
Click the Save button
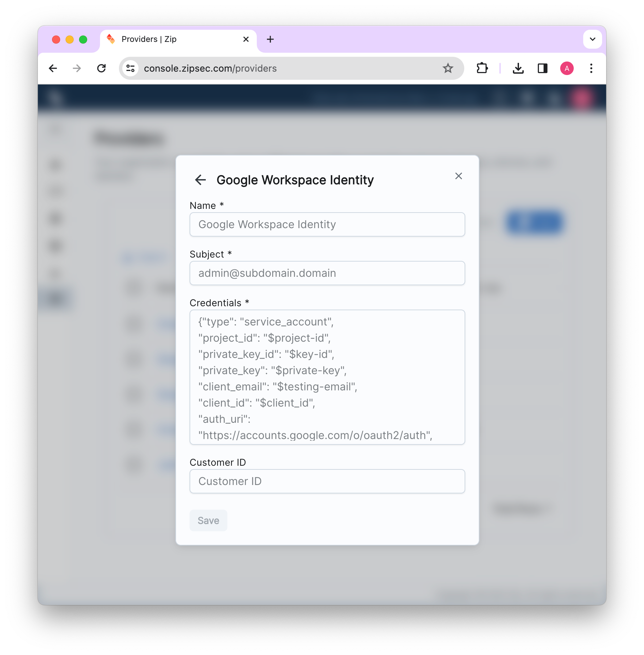tap(208, 520)
